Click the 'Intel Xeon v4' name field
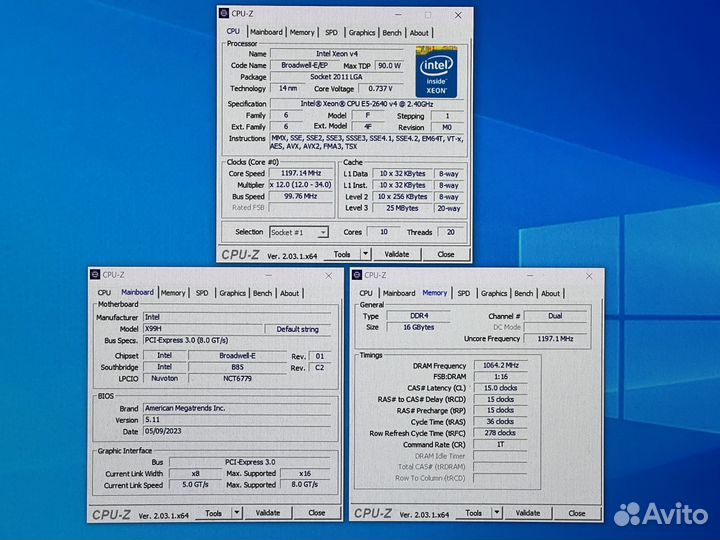Image resolution: width=720 pixels, height=540 pixels. 337,54
